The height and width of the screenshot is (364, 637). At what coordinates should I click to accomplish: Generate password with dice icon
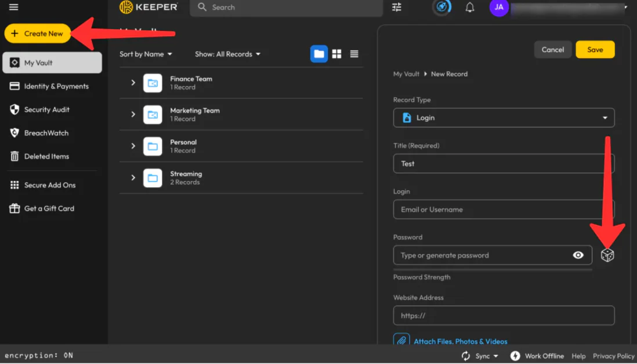[607, 255]
